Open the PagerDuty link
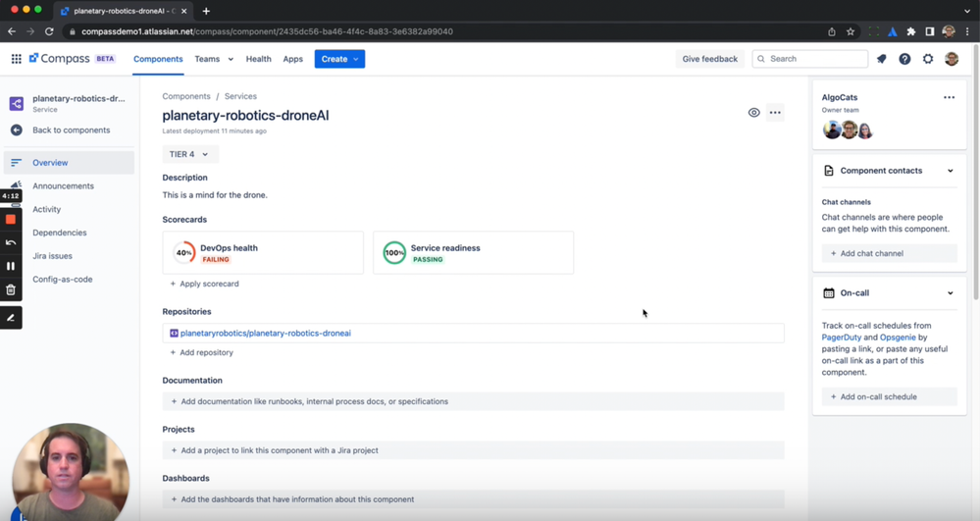The height and width of the screenshot is (521, 980). (842, 338)
